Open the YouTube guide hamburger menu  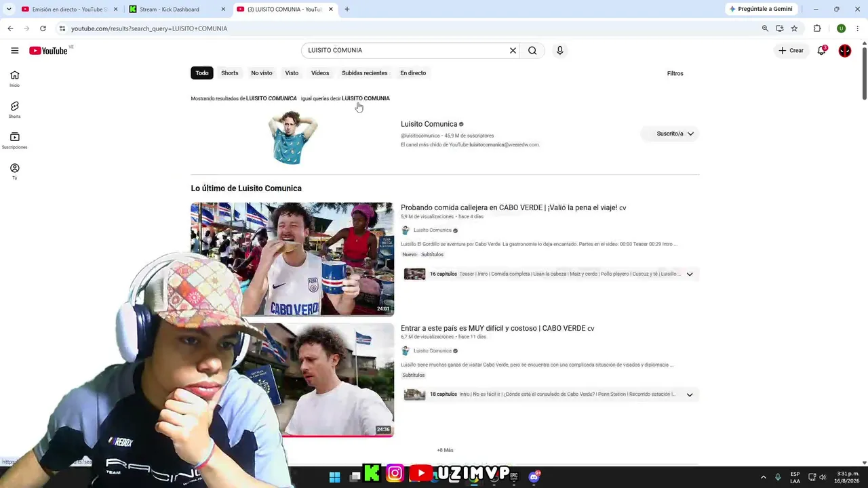click(14, 50)
